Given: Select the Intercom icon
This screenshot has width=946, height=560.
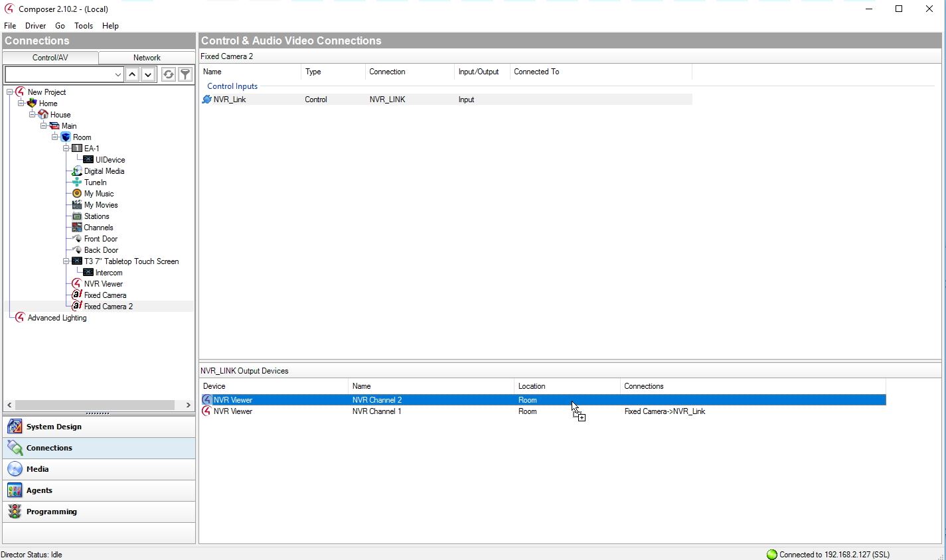Looking at the screenshot, I should pos(88,273).
